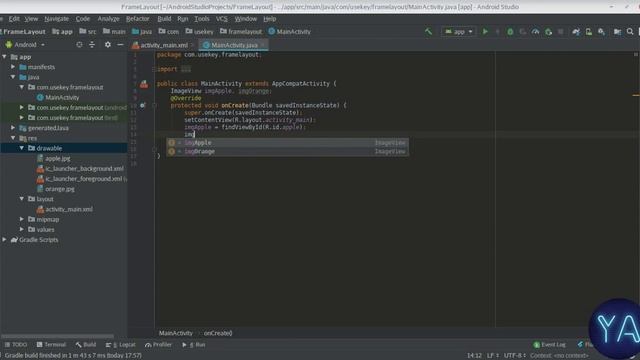Expand the generatedJava folder
The height and width of the screenshot is (360, 640).
click(x=13, y=128)
